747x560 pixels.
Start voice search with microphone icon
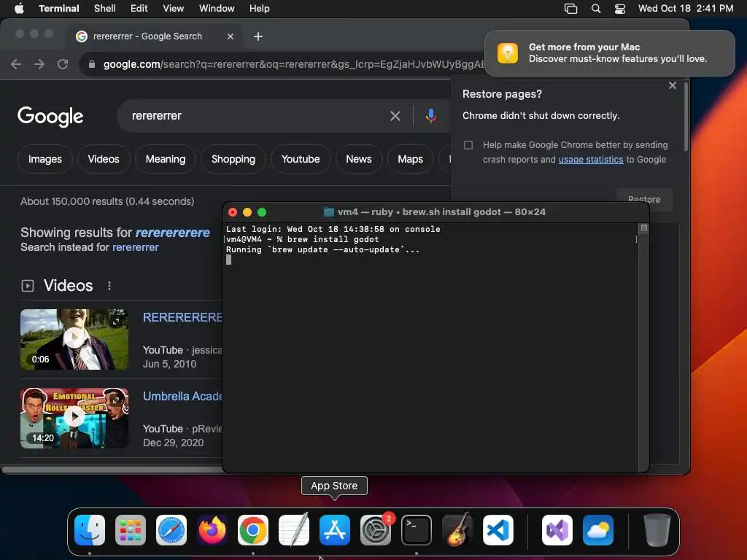(x=430, y=116)
